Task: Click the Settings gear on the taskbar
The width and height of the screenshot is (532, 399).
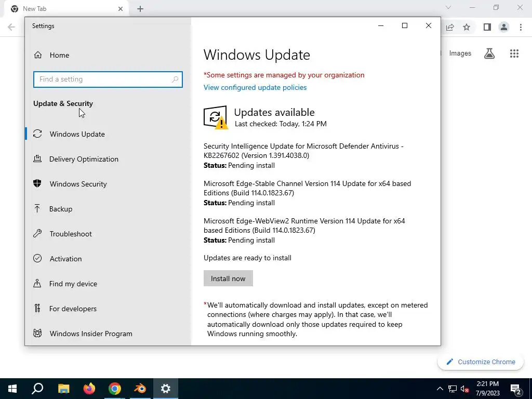Action: coord(166,389)
